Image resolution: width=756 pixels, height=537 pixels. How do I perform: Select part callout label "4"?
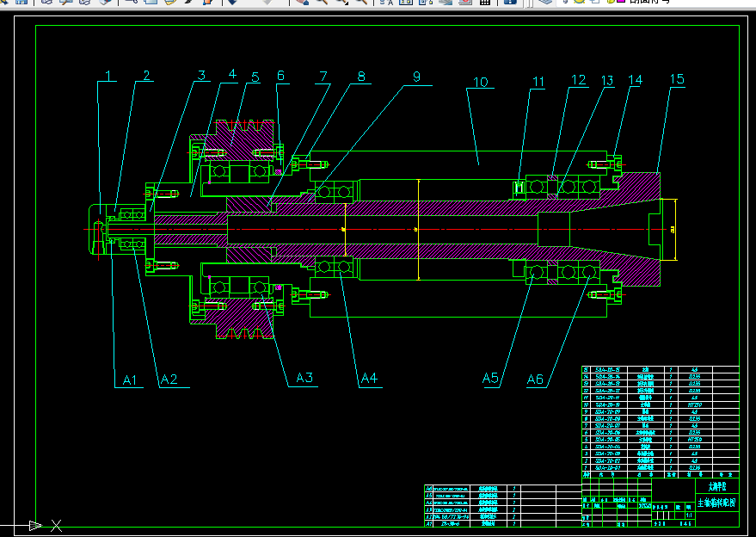[x=232, y=74]
